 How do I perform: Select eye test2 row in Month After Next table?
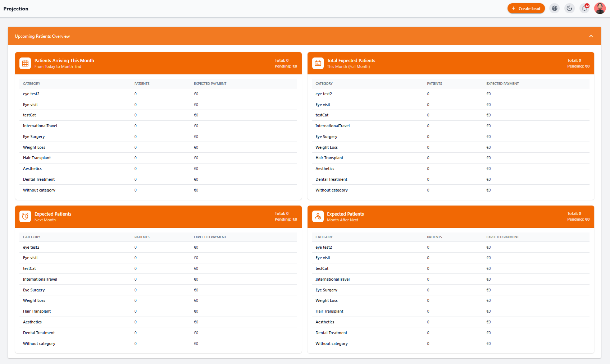coord(451,247)
